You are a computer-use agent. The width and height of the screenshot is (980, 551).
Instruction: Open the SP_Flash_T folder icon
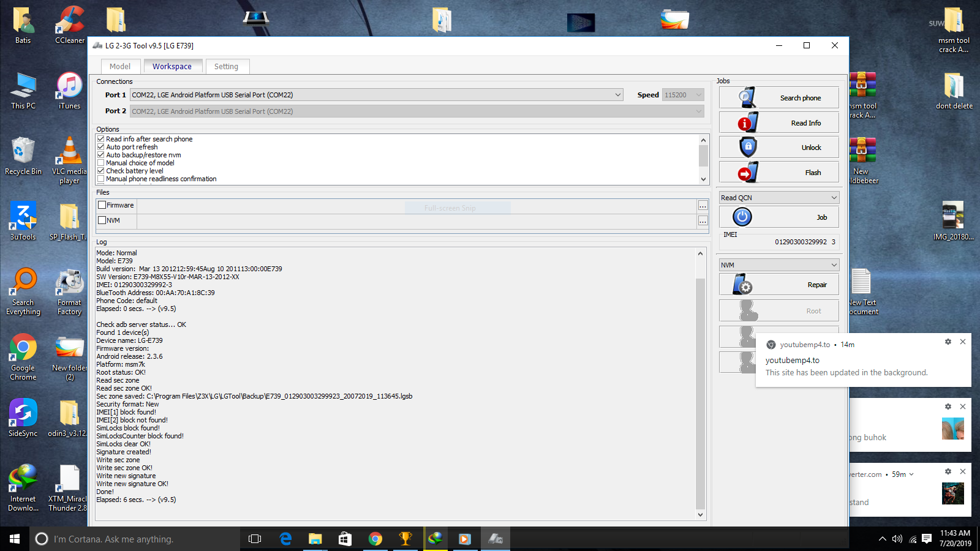[69, 221]
